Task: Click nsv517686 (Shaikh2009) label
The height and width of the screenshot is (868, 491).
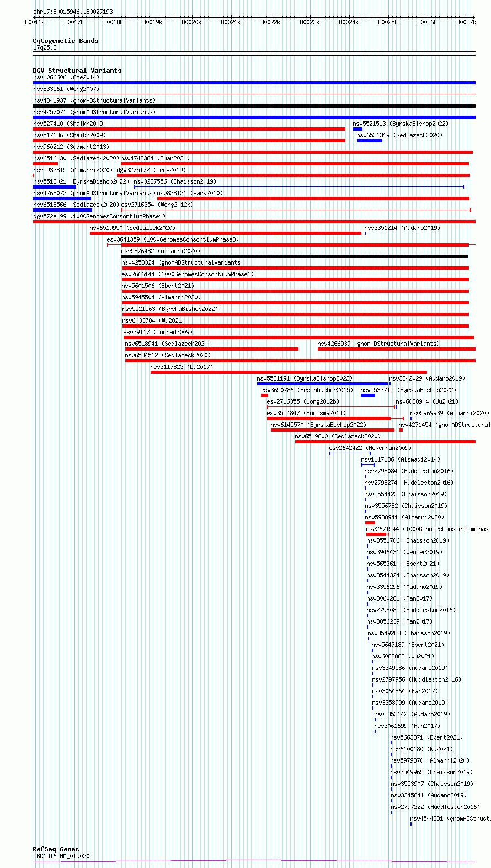Action: pyautogui.click(x=69, y=135)
